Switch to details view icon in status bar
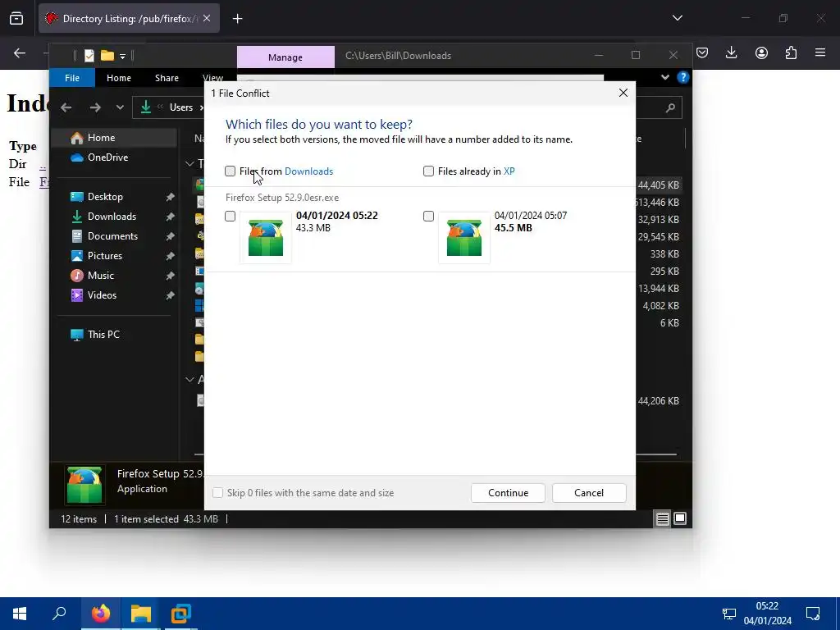The height and width of the screenshot is (630, 840). 662,518
